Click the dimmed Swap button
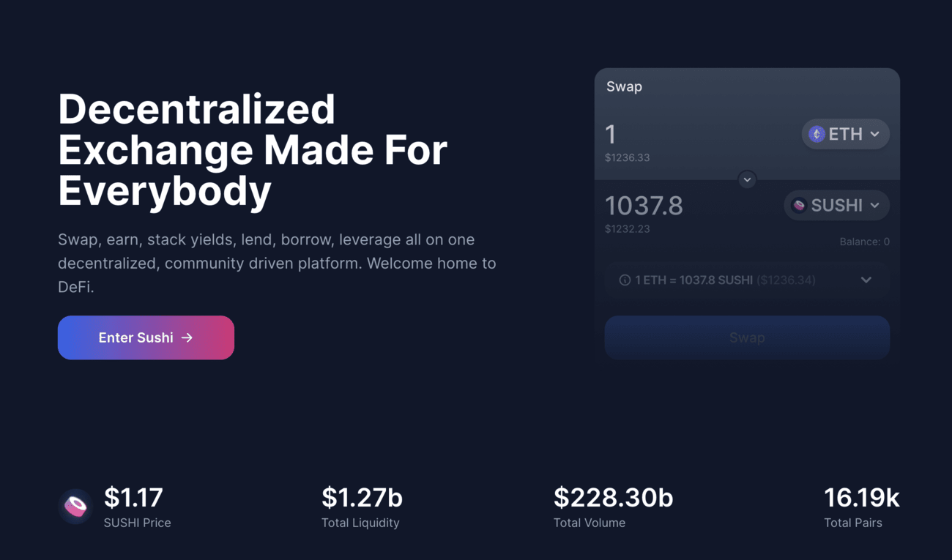This screenshot has width=952, height=560. 747,337
